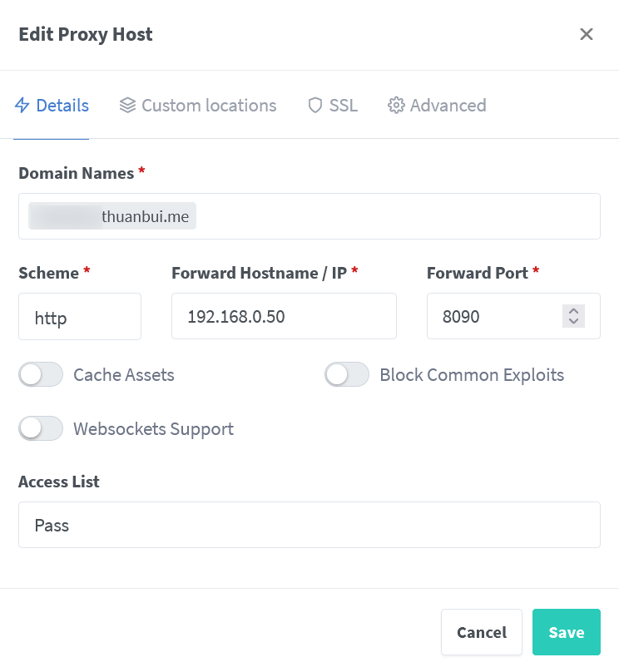Screen dimensions: 619x672
Task: Enable Websockets Support
Action: [x=41, y=428]
